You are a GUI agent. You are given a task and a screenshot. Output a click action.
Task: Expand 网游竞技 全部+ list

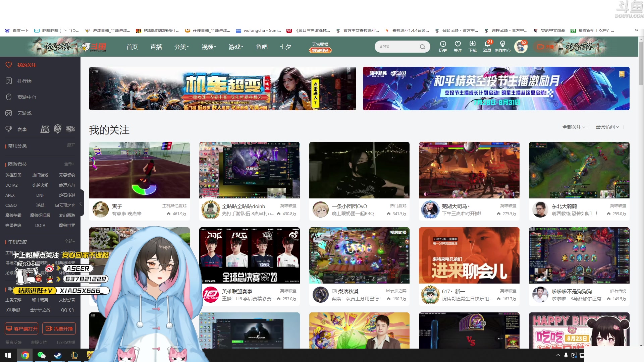(69, 164)
